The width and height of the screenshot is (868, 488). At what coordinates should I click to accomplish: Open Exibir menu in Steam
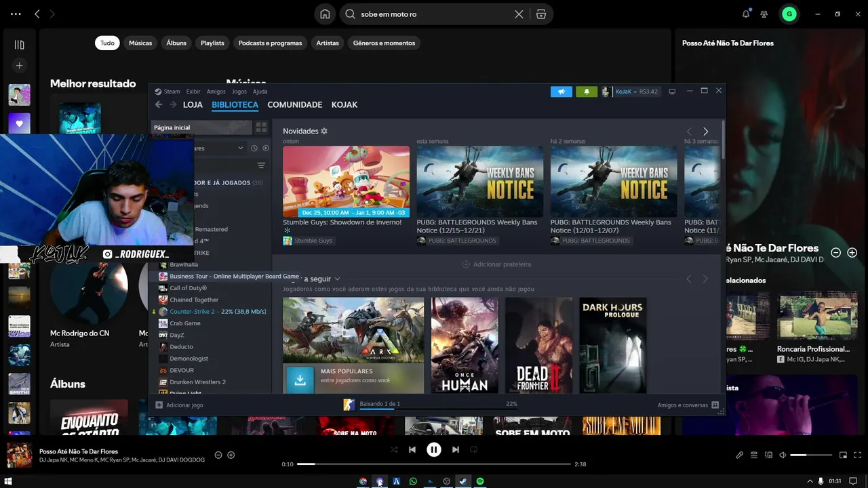coord(193,91)
